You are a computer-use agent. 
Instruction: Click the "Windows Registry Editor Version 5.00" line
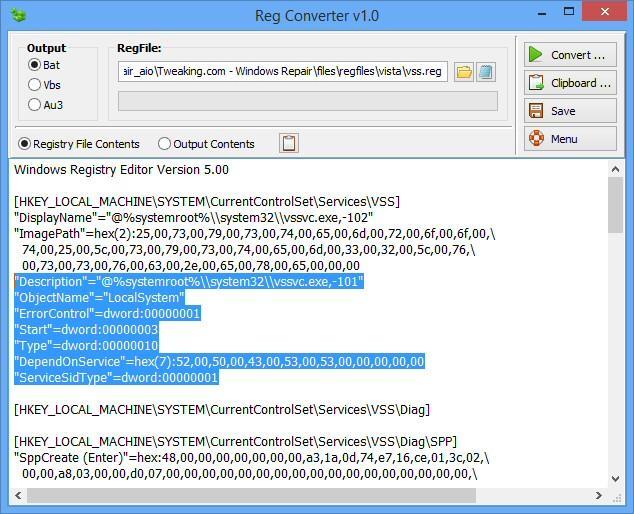coord(121,169)
